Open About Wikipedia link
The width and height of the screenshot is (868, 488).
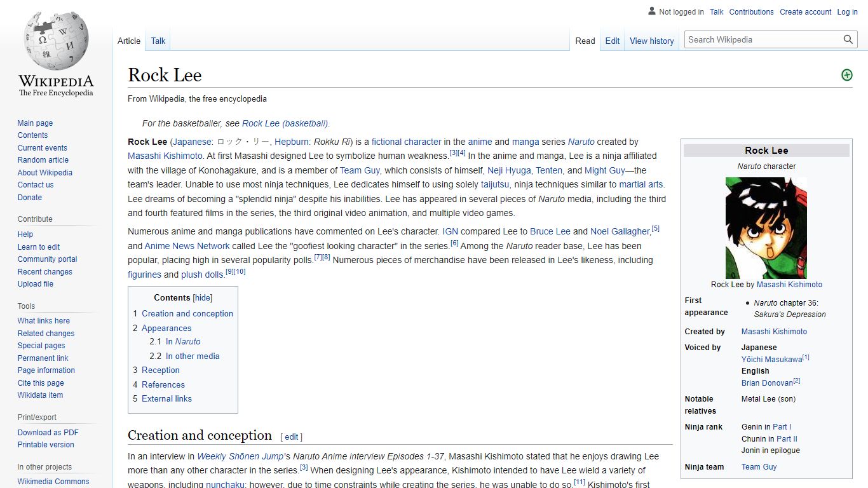point(44,173)
